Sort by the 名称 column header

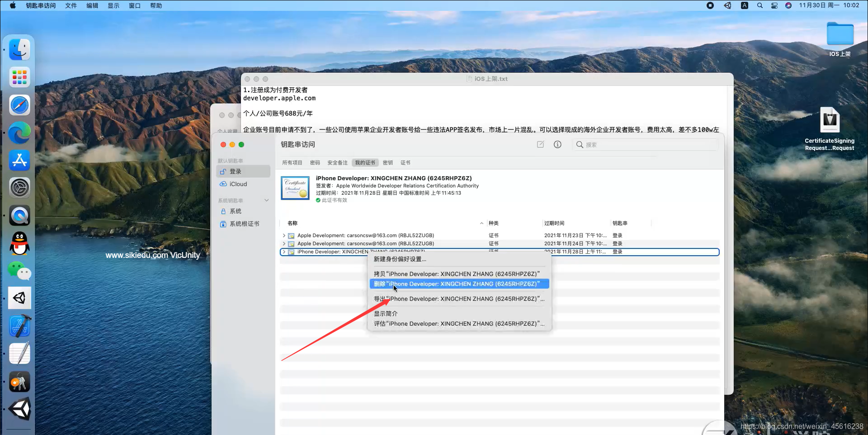[292, 223]
